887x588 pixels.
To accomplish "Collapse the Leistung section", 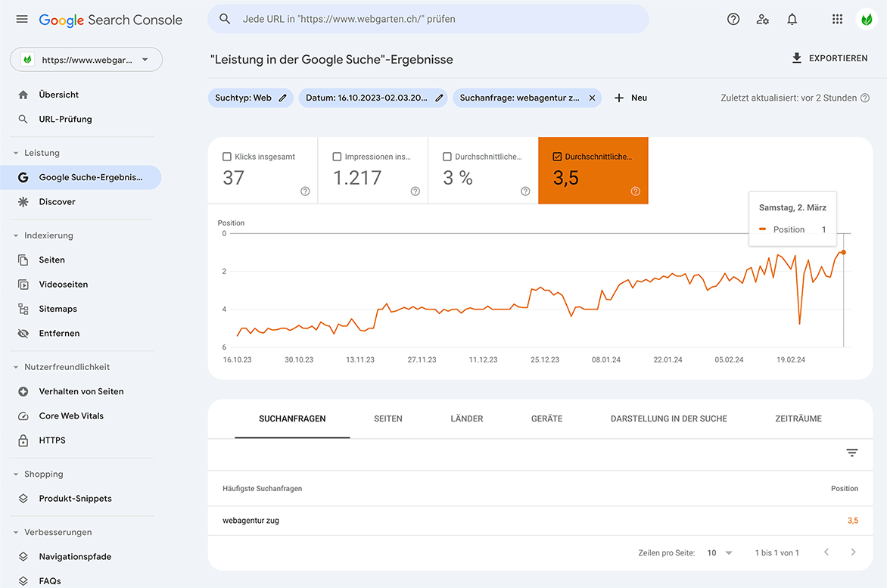I will [x=16, y=153].
